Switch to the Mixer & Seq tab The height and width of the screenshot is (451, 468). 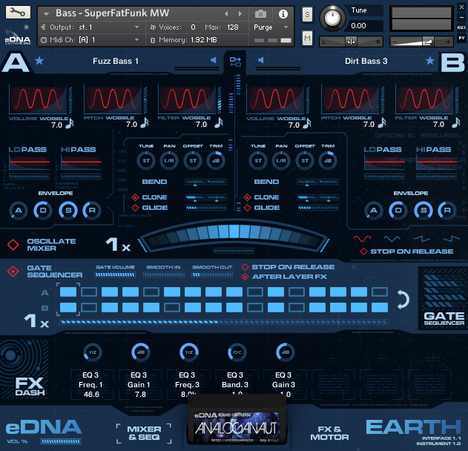click(x=144, y=433)
